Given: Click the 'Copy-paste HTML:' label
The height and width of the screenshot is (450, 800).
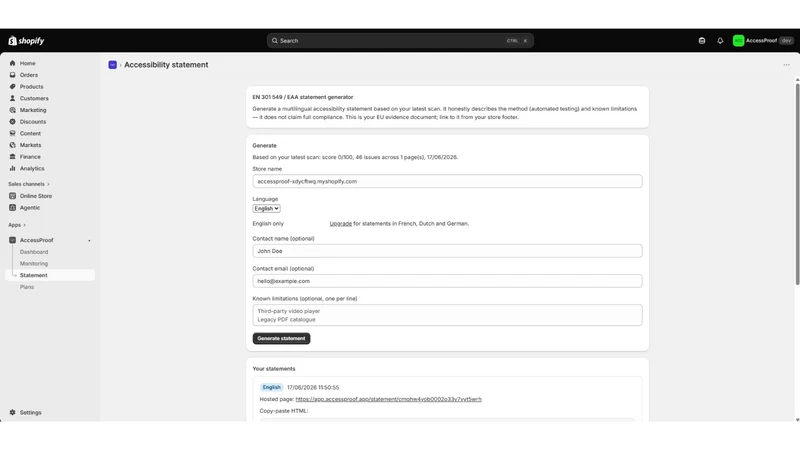Looking at the screenshot, I should tap(284, 411).
